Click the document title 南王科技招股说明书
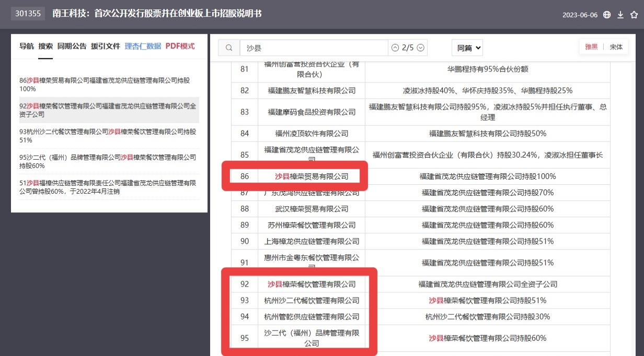 pos(157,14)
